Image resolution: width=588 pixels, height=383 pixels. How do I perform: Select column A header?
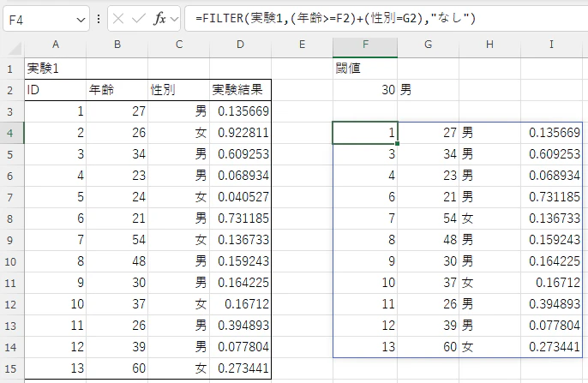point(56,45)
